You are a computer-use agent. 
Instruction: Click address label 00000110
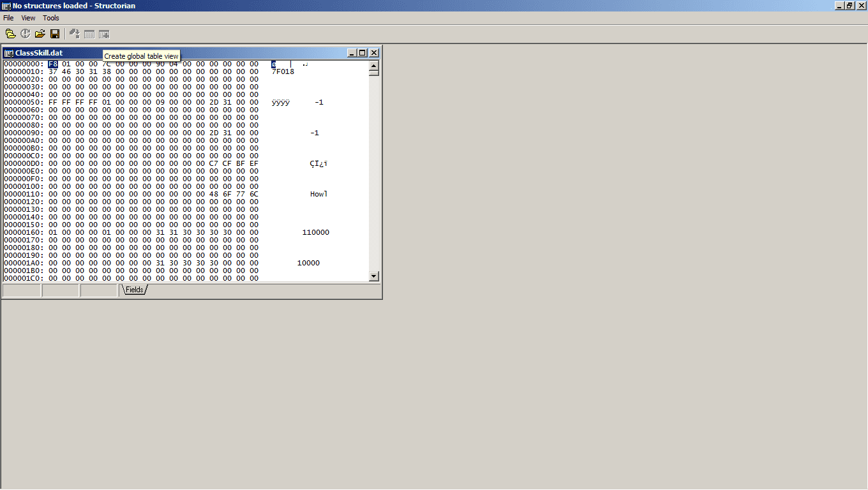24,194
